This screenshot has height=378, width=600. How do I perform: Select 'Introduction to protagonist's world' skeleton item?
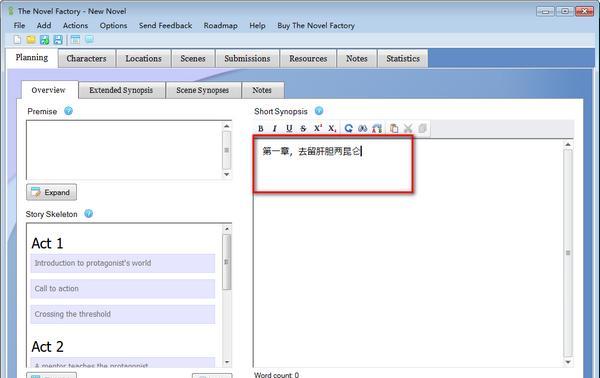point(122,263)
